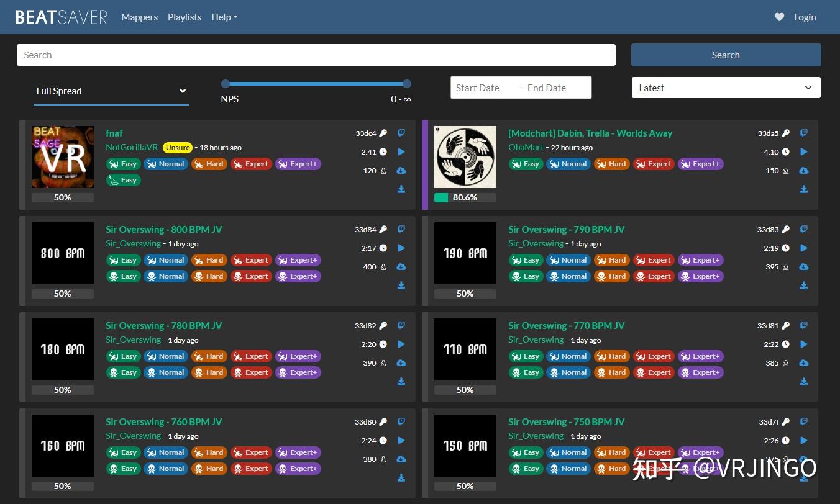Click the fnaf cover thumbnail
This screenshot has width=840, height=504.
[x=63, y=157]
